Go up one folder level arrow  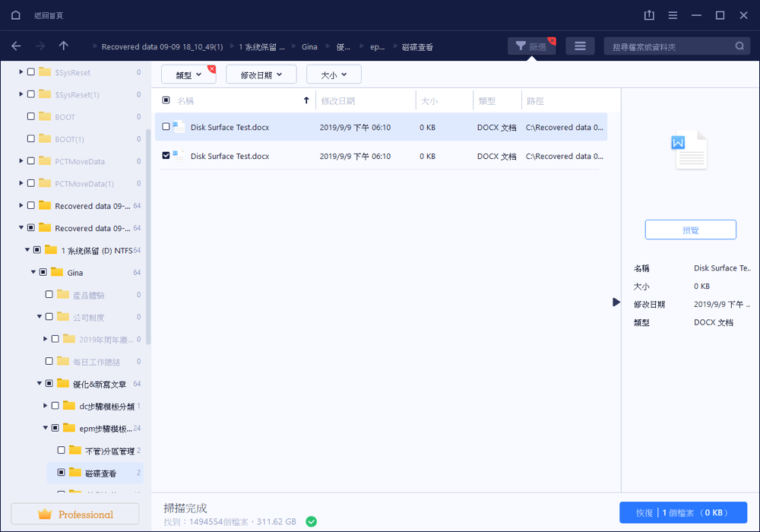[x=64, y=46]
